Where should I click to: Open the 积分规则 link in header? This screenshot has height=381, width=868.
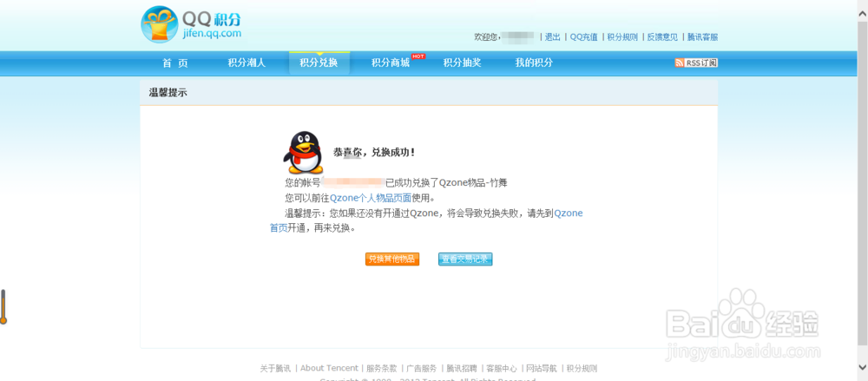(622, 37)
